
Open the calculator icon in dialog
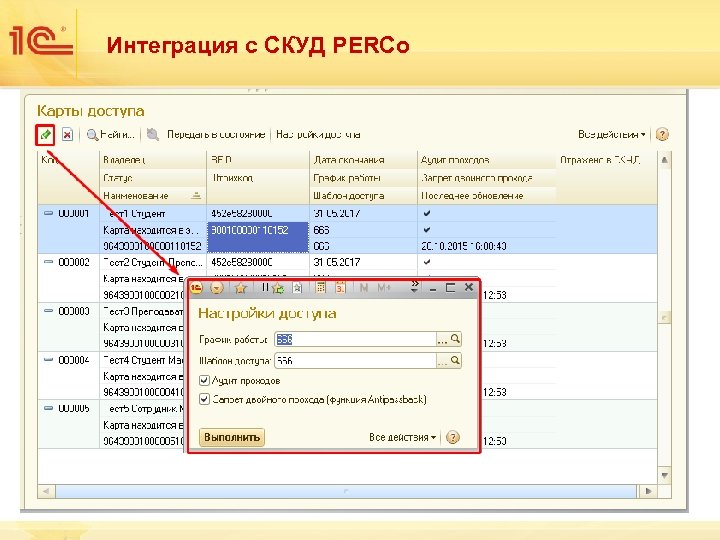point(321,288)
